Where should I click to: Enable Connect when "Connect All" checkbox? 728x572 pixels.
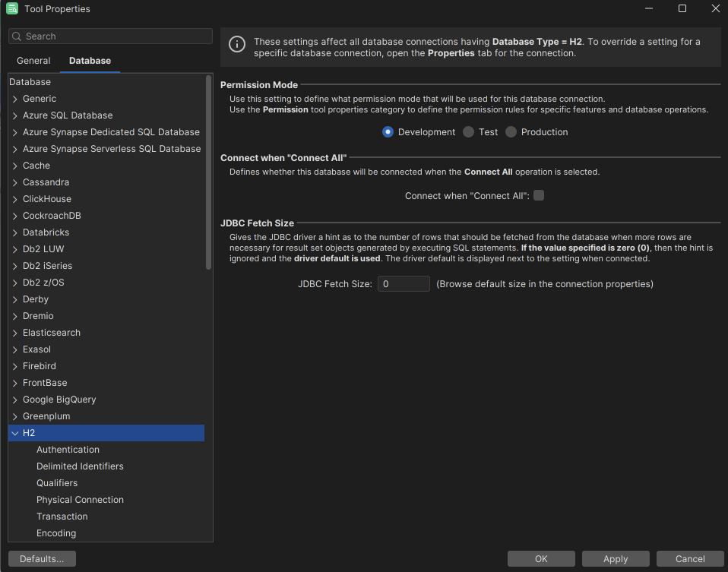click(x=539, y=195)
